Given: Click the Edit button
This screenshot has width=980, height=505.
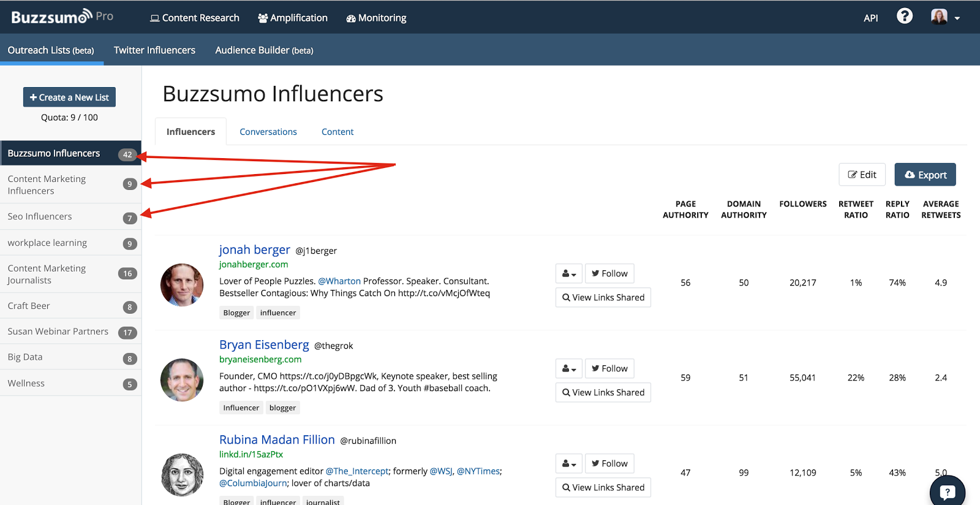Looking at the screenshot, I should [x=862, y=175].
